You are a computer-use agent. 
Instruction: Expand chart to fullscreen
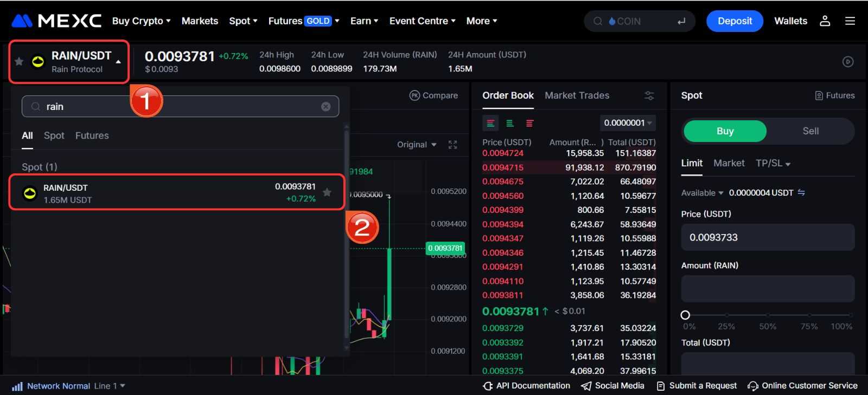coord(452,145)
